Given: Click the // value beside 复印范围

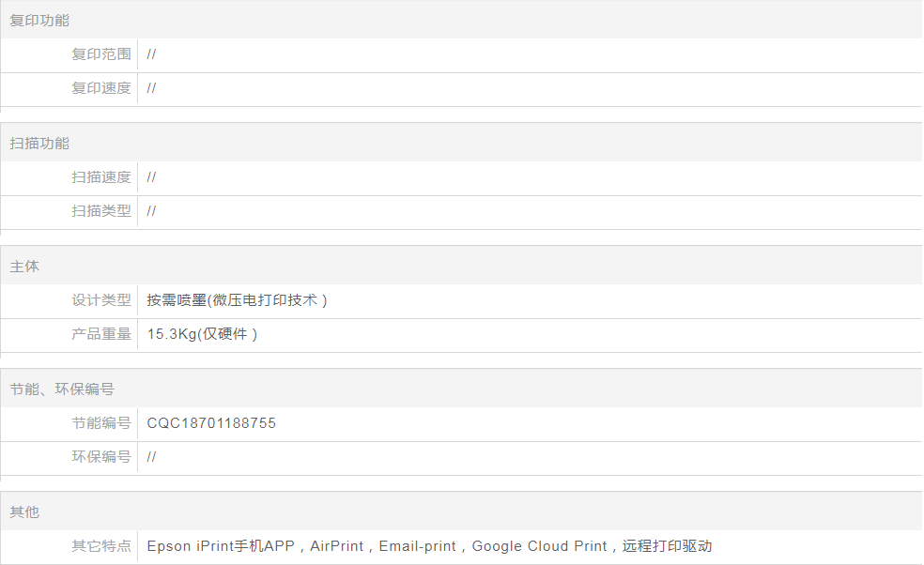Looking at the screenshot, I should click(151, 54).
